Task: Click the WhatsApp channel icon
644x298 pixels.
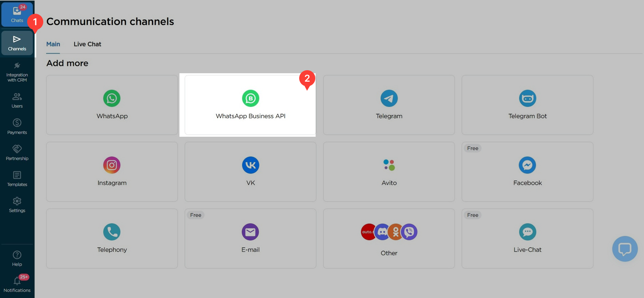Action: pos(112,98)
